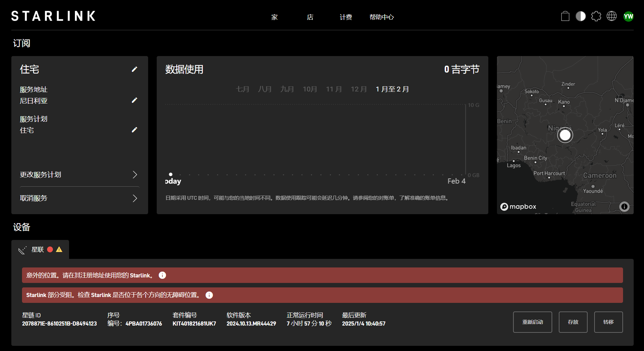Click the yellow warning triangle on 星联 tab
This screenshot has height=351, width=644.
point(59,250)
